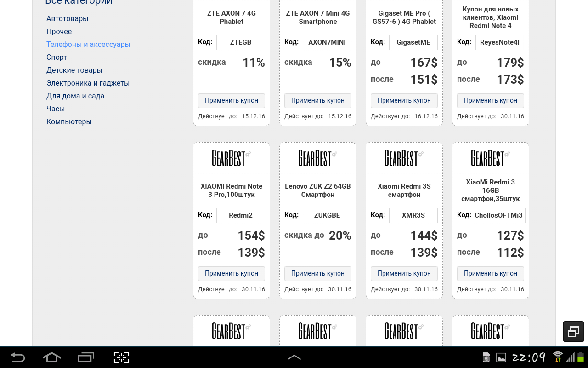Apply coupon for Lenovo ZUK Z2 64GB
This screenshot has height=368, width=588.
318,273
